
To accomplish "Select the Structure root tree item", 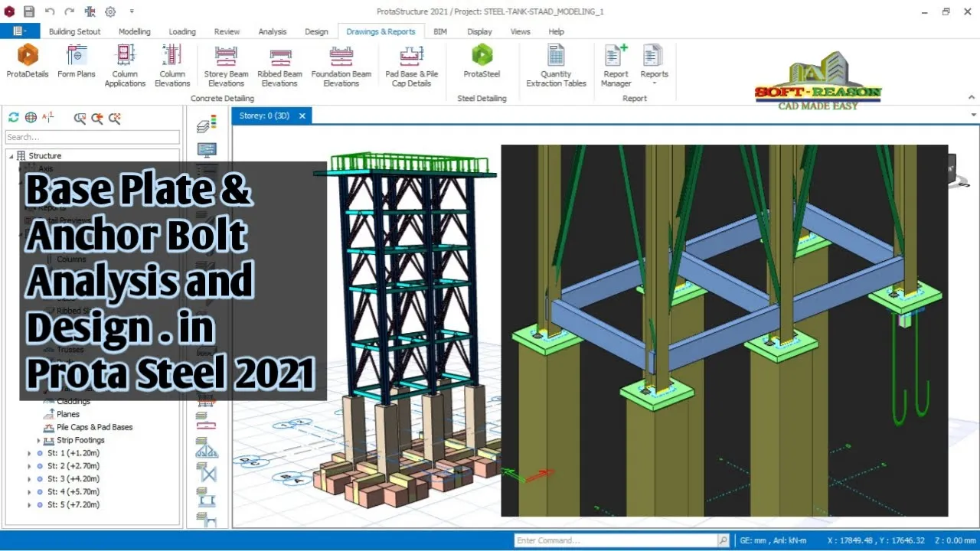I will pyautogui.click(x=45, y=156).
